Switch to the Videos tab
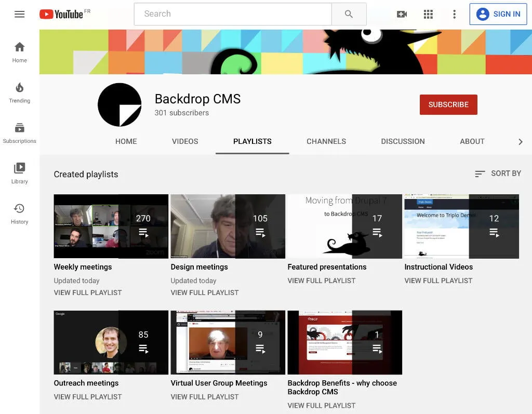 (185, 141)
